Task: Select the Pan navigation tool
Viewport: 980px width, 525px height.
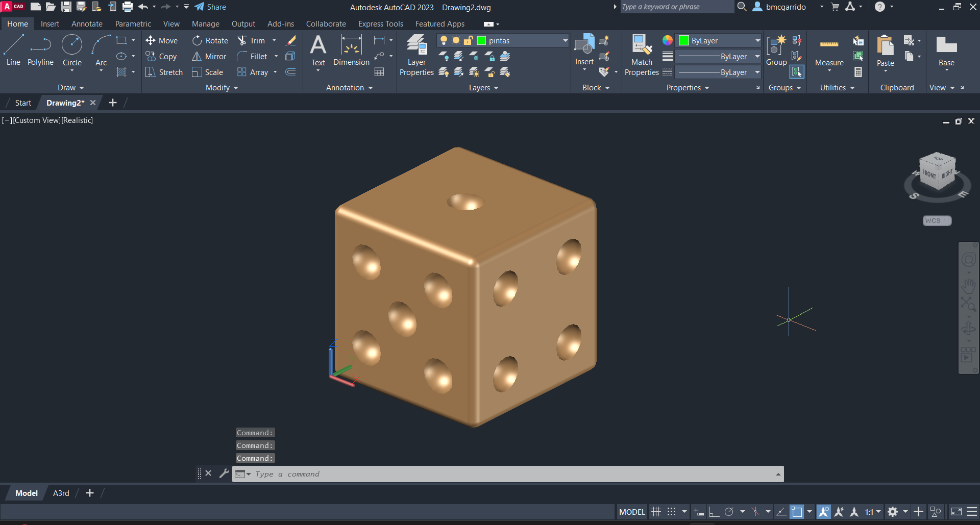Action: (x=968, y=285)
